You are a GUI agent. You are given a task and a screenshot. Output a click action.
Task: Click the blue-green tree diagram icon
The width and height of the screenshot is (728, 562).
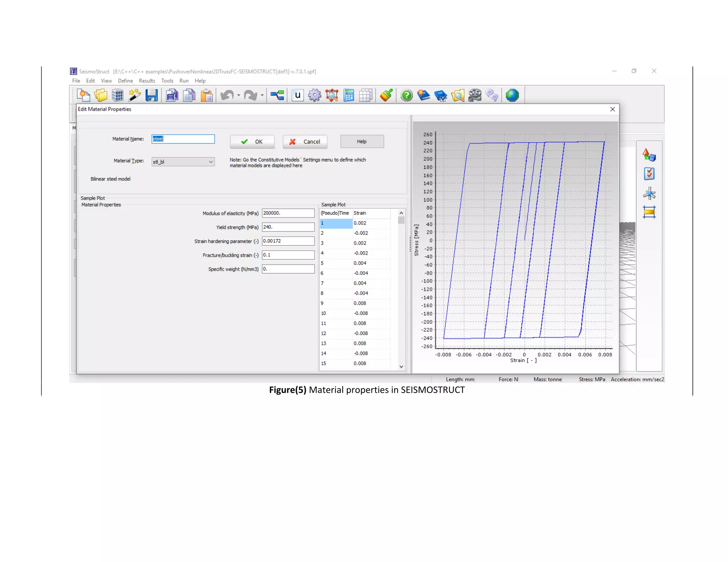click(277, 95)
